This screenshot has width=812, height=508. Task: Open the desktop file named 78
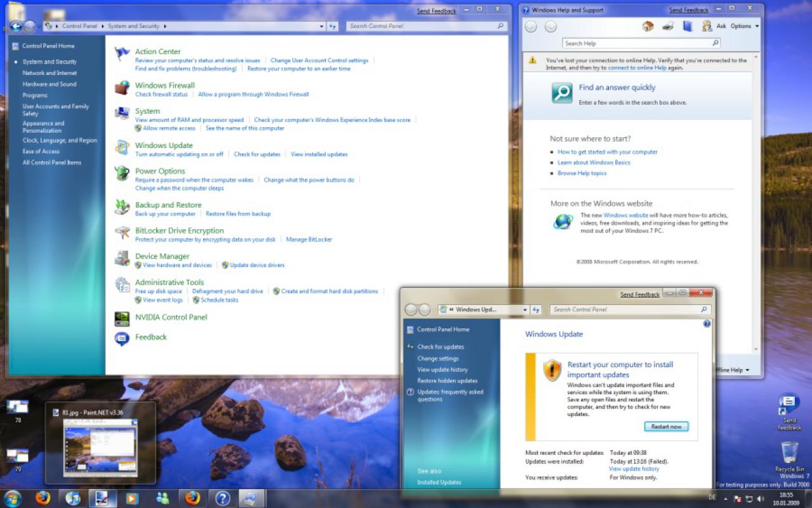click(x=17, y=411)
